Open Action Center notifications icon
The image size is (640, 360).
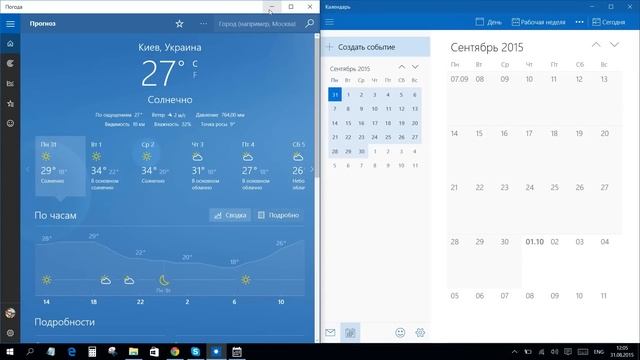568,351
